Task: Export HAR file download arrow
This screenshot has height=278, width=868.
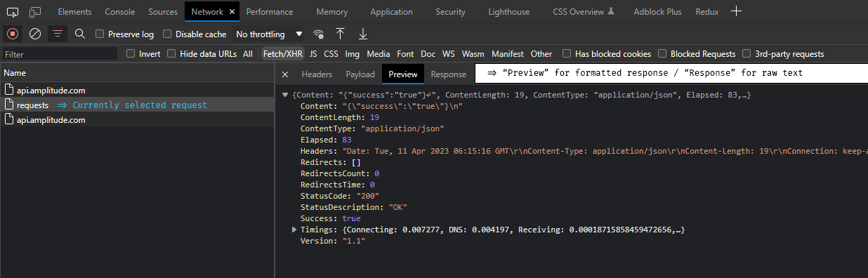Action: pyautogui.click(x=363, y=34)
